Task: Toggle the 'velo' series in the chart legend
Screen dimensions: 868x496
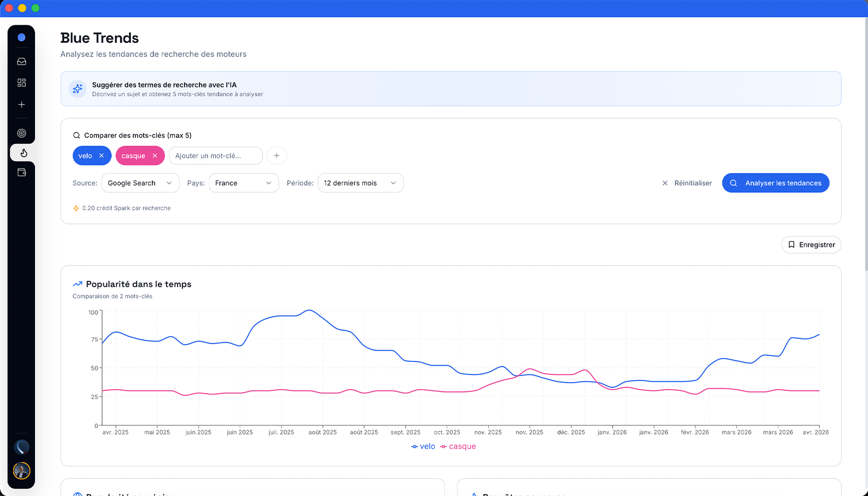Action: coord(423,447)
